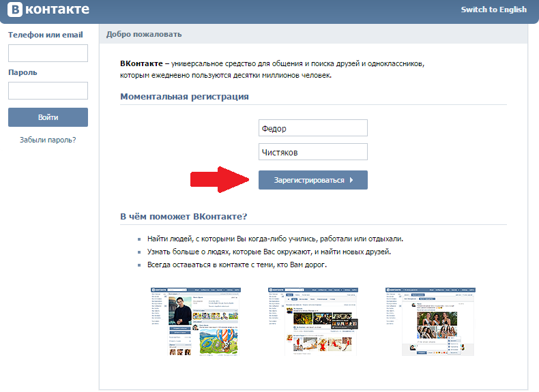Click the line «Всегда оставаться в контакте с теми»

coord(237,265)
